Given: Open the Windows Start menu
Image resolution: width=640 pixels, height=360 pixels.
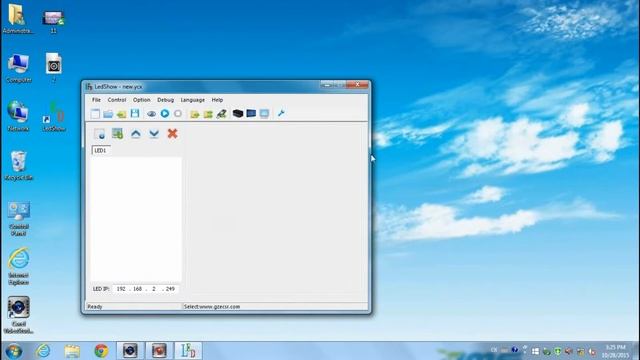Looking at the screenshot, I should pos(14,351).
